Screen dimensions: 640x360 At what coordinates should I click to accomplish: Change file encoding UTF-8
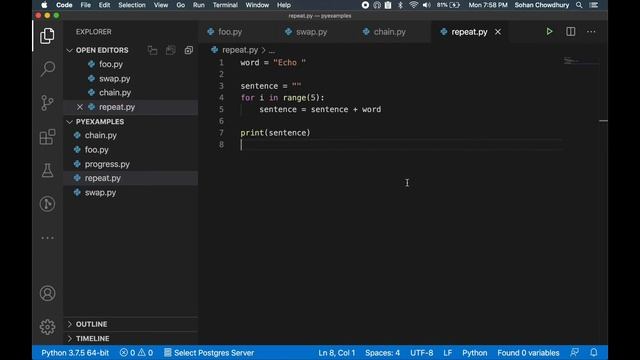422,353
